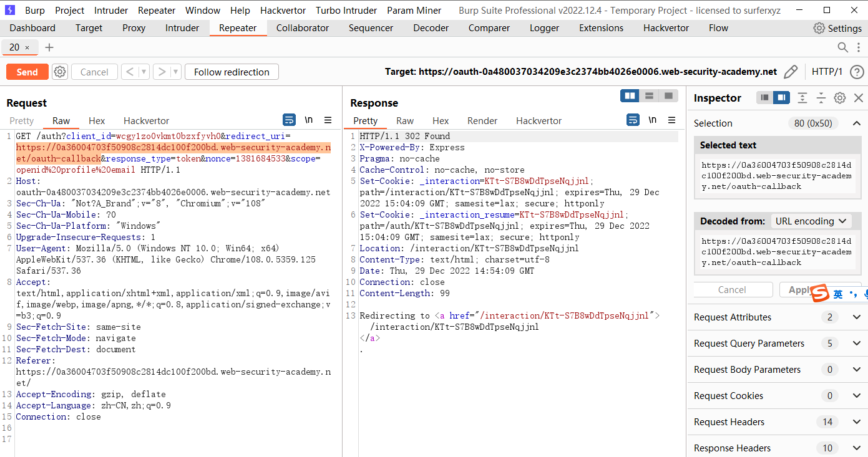Edit target with pencil icon
The image size is (868, 457).
[x=791, y=72]
